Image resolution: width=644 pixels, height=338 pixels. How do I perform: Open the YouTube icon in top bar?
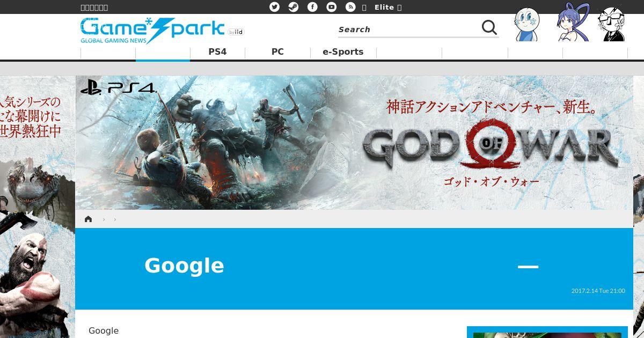coord(332,7)
